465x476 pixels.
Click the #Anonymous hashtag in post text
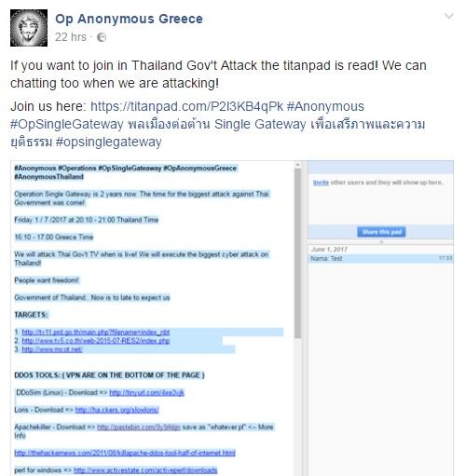tap(325, 106)
